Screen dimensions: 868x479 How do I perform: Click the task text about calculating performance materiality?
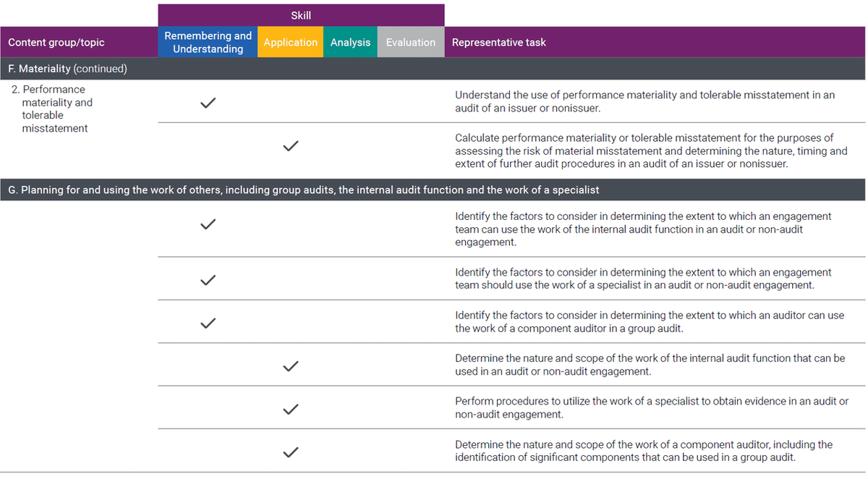[651, 151]
